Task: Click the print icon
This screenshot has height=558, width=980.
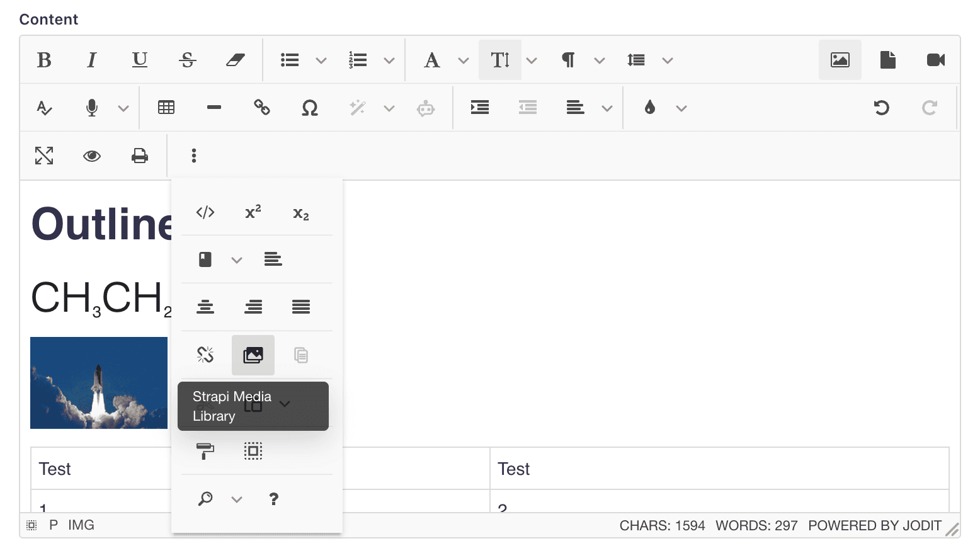Action: pyautogui.click(x=140, y=156)
